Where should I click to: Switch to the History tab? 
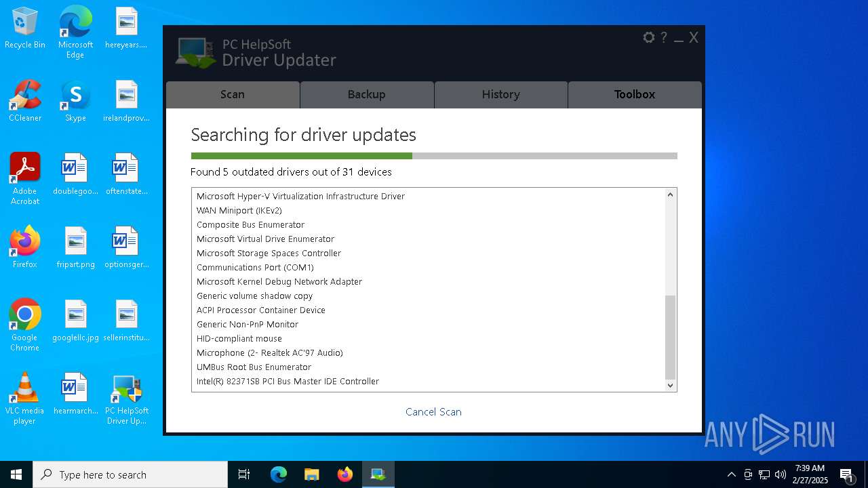(x=501, y=95)
